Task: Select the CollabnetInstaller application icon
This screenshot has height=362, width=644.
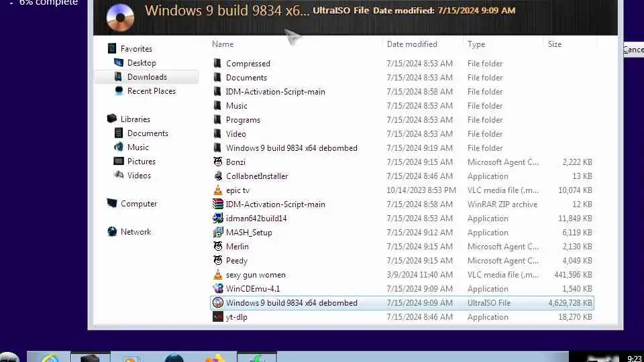Action: click(x=217, y=176)
